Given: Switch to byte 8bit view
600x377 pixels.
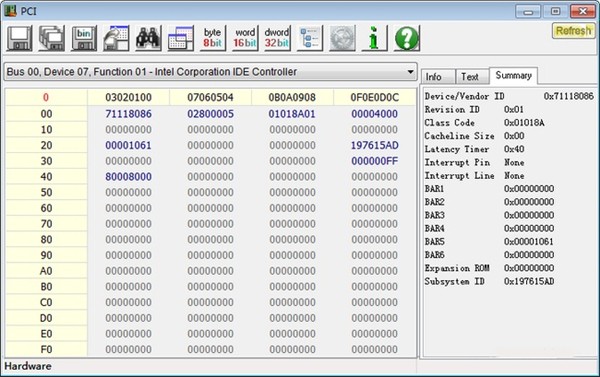Looking at the screenshot, I should coord(212,38).
